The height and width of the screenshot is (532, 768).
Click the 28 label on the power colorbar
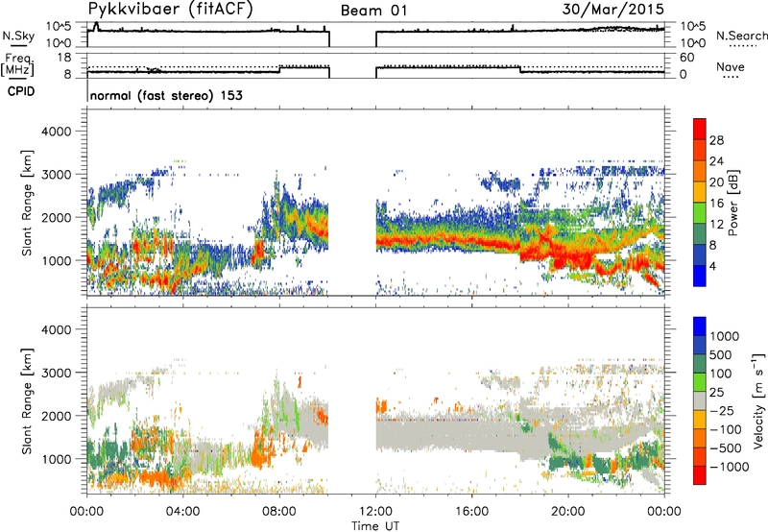(x=716, y=140)
